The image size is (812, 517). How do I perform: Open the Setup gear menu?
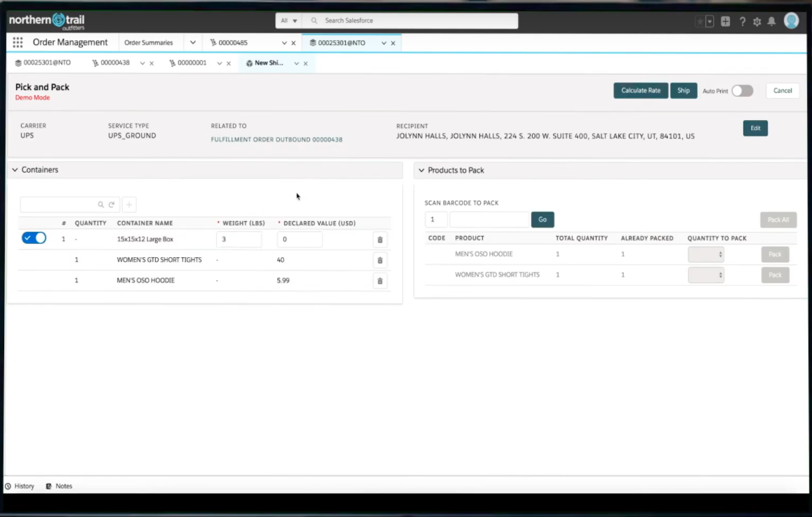[x=757, y=22]
